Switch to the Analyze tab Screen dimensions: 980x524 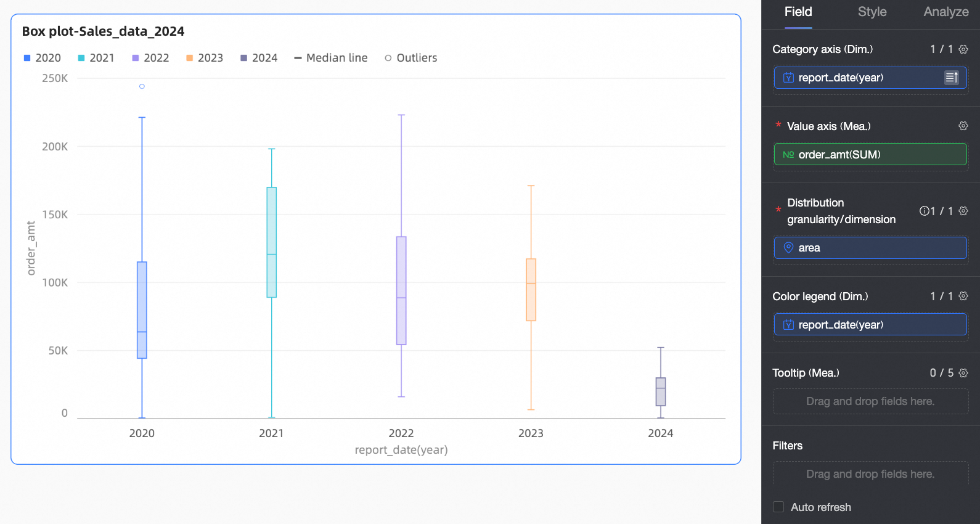tap(946, 12)
